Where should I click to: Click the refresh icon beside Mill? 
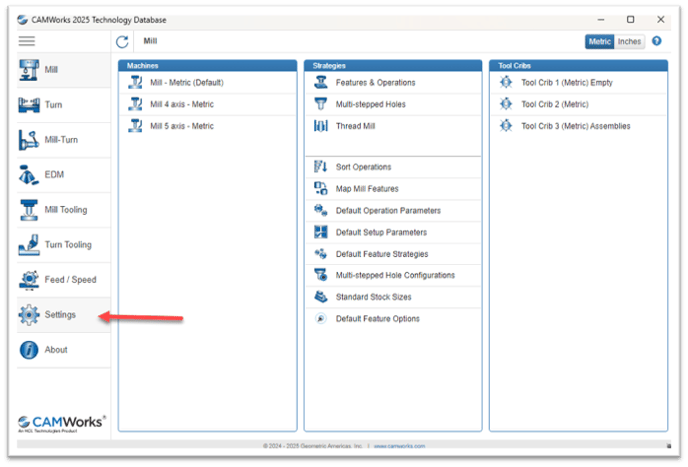pyautogui.click(x=122, y=42)
